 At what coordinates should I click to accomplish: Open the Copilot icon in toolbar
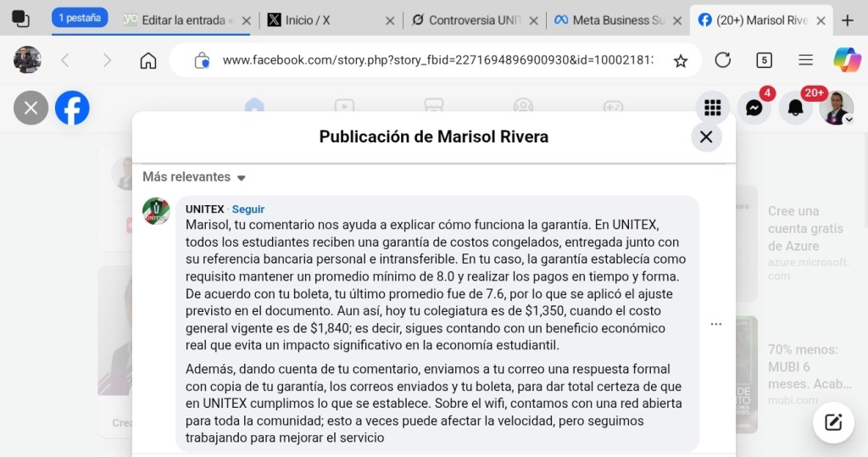tap(846, 59)
